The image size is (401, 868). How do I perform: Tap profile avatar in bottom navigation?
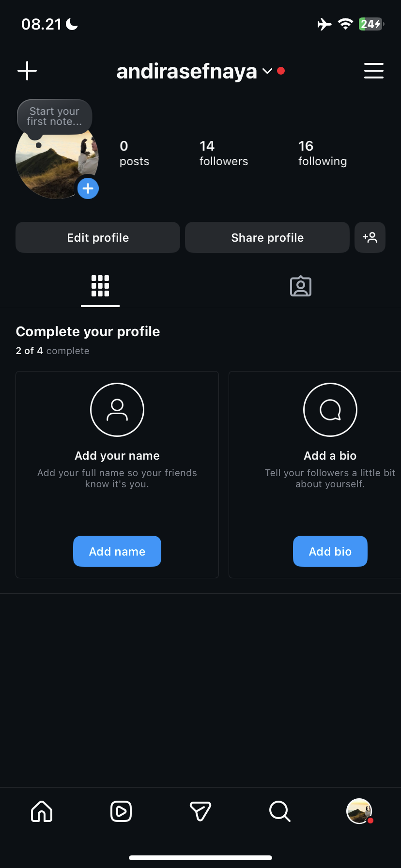(359, 811)
